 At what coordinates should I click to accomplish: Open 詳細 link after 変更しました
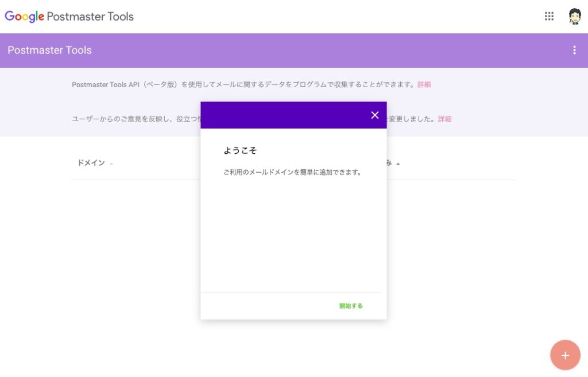point(445,119)
